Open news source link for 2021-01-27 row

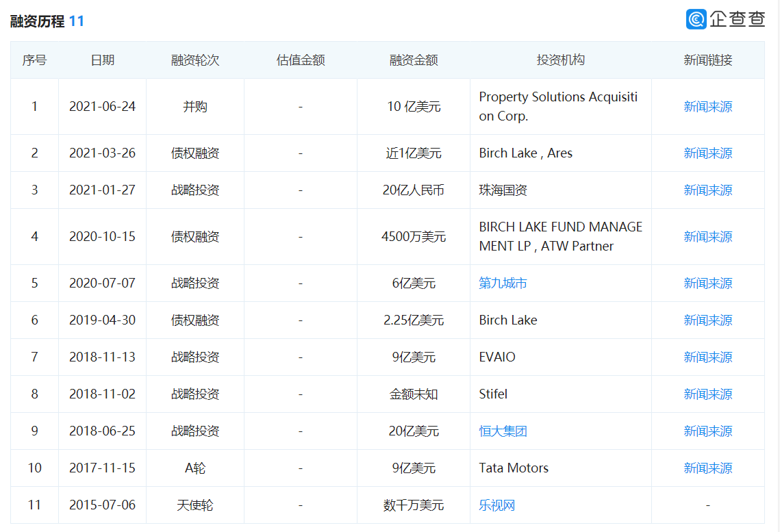pyautogui.click(x=707, y=190)
